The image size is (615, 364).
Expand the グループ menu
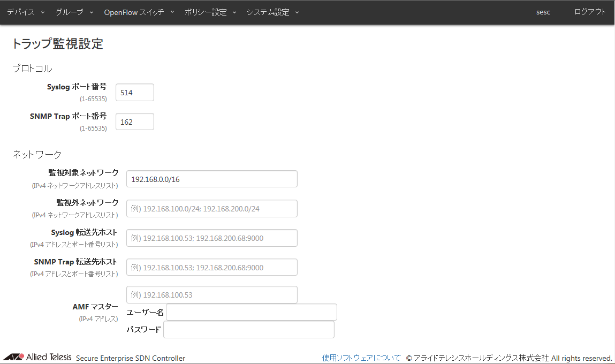click(74, 12)
